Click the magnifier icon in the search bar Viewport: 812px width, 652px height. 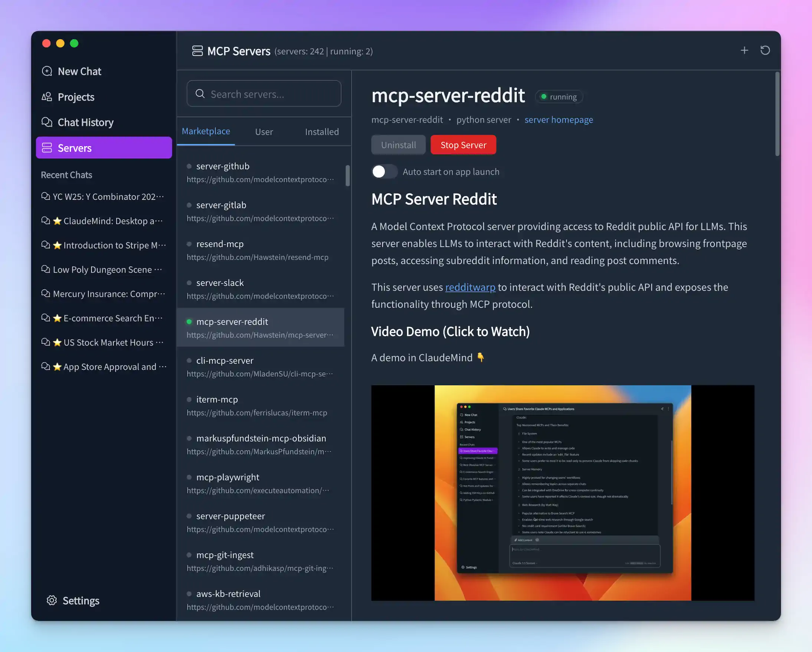(200, 94)
